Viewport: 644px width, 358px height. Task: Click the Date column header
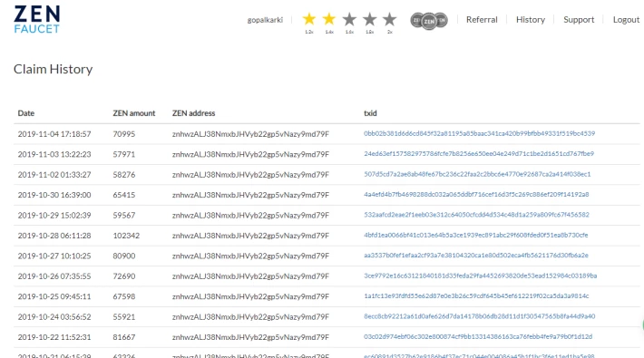pos(26,113)
